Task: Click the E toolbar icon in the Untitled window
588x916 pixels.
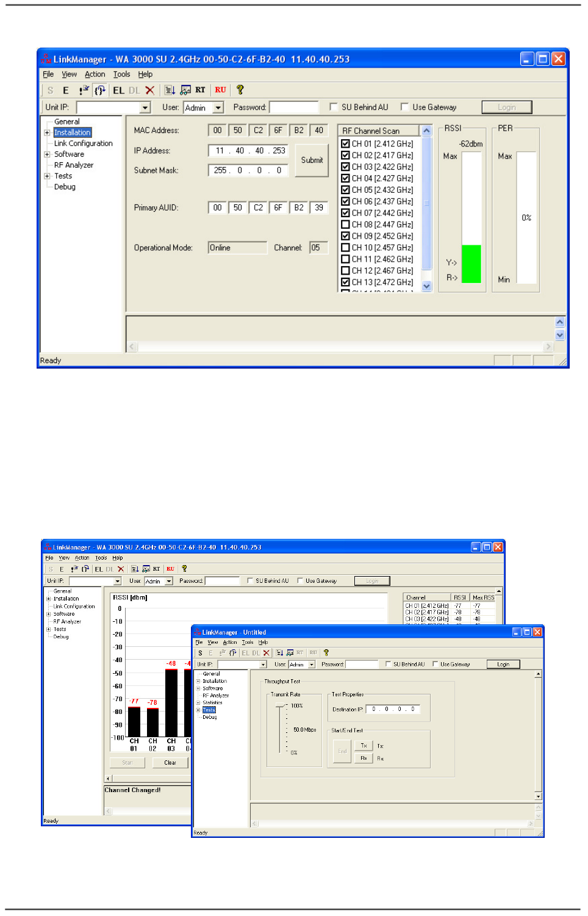Action: (x=210, y=653)
